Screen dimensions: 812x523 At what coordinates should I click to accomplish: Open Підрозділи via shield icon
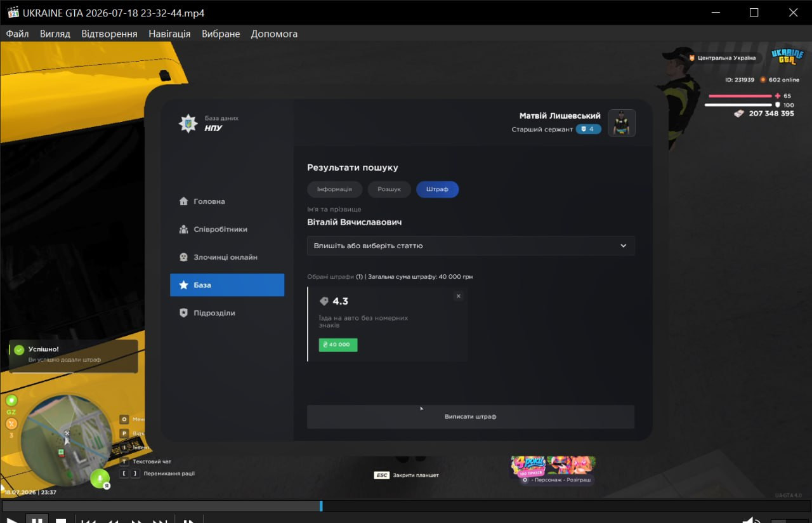coord(183,313)
